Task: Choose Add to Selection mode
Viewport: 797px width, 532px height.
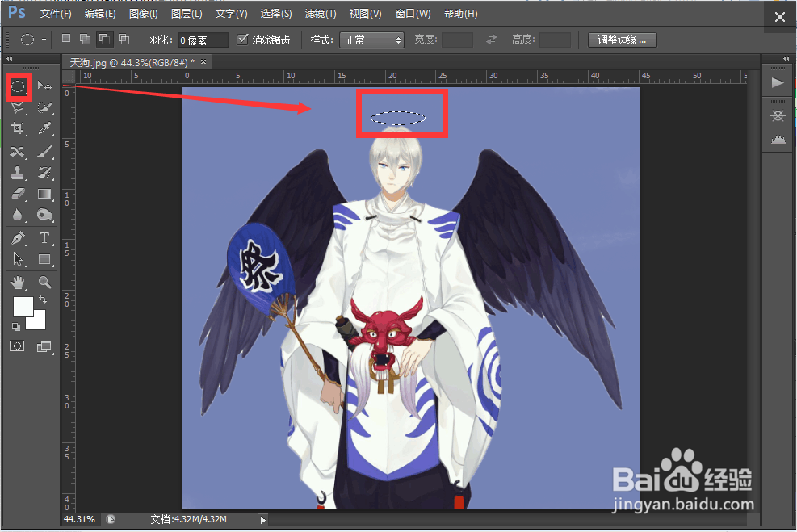Action: pos(86,39)
